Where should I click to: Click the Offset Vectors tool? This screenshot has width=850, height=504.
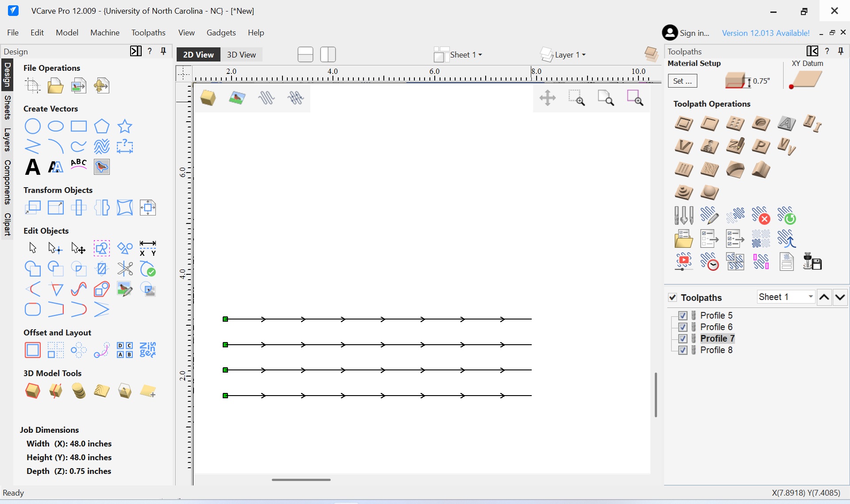tap(33, 350)
